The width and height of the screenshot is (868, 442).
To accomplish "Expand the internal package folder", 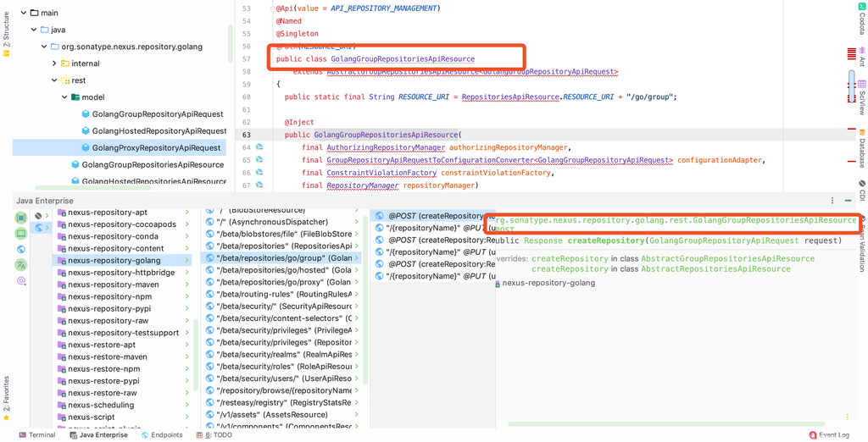I will [54, 64].
